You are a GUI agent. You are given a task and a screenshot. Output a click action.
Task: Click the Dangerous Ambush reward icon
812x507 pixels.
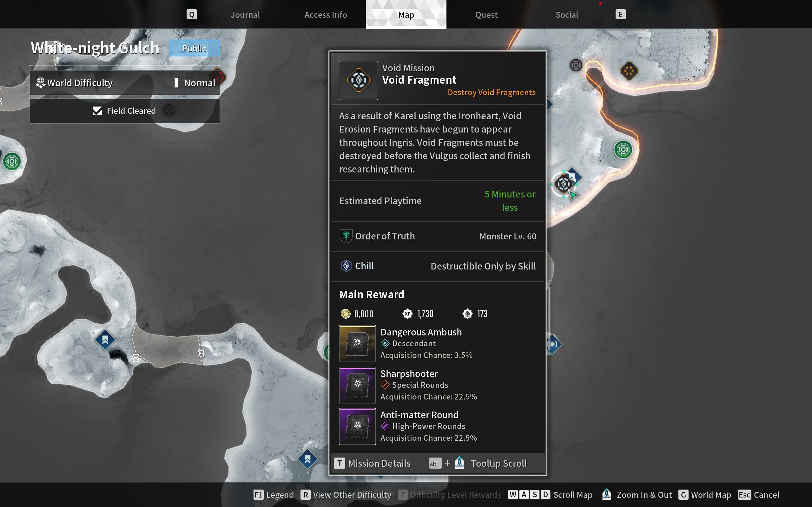click(x=357, y=343)
